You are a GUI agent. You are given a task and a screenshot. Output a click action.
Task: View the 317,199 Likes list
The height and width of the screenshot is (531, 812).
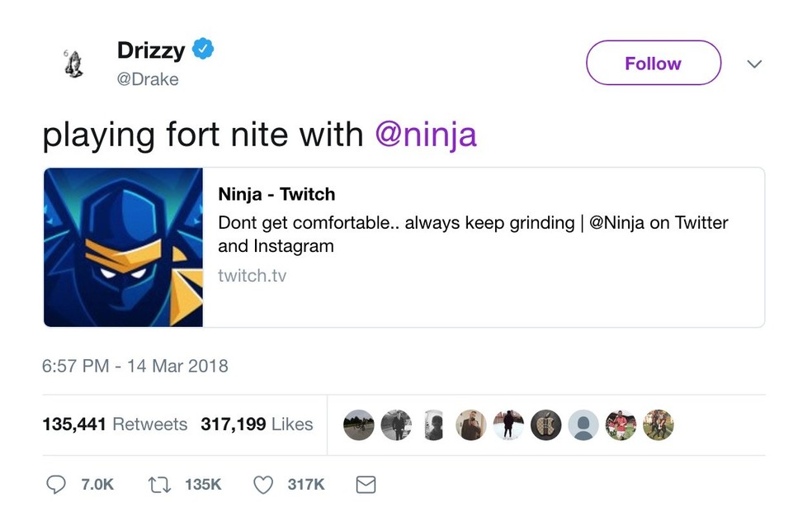pyautogui.click(x=257, y=424)
